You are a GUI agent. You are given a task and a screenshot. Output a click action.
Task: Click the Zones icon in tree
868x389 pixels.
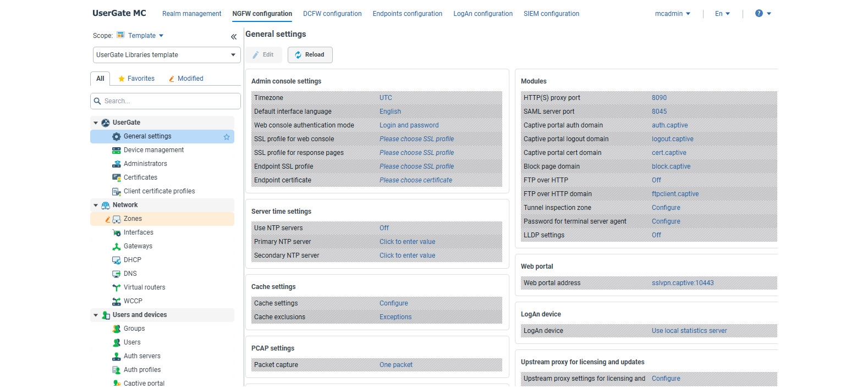[x=117, y=219]
